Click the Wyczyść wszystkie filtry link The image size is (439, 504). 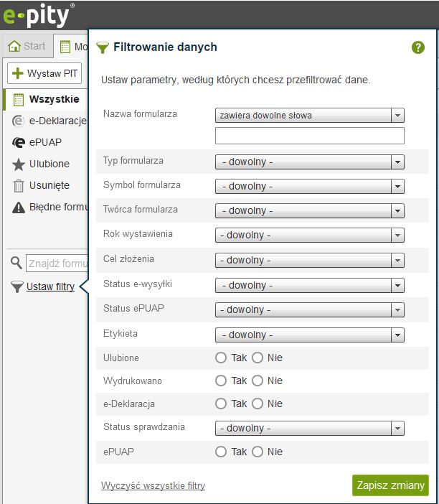pyautogui.click(x=154, y=486)
